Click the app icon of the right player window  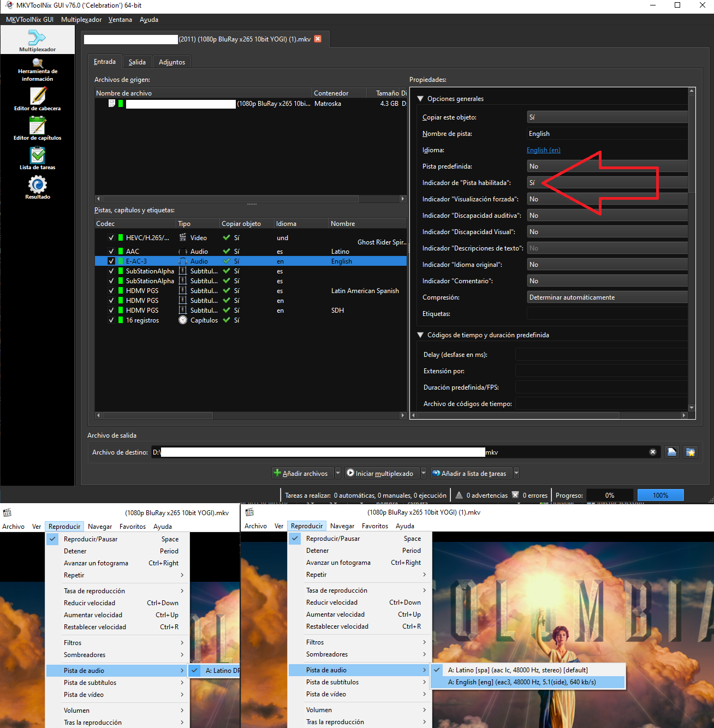(249, 512)
